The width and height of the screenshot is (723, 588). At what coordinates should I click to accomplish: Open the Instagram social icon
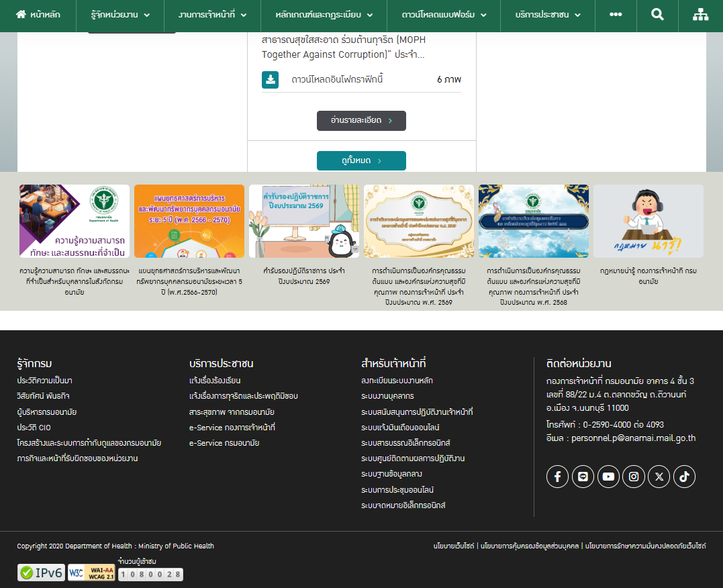(x=633, y=477)
